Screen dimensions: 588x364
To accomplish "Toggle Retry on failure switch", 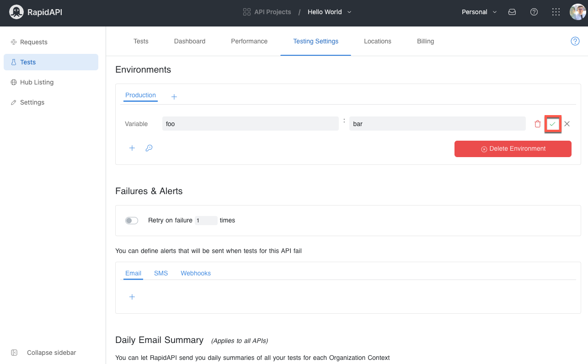I will [x=132, y=221].
